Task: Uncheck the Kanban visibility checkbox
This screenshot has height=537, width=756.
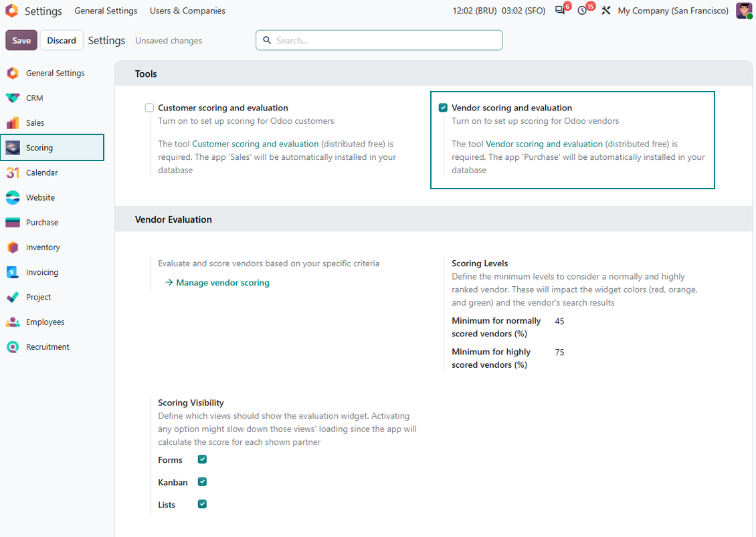Action: (x=203, y=481)
